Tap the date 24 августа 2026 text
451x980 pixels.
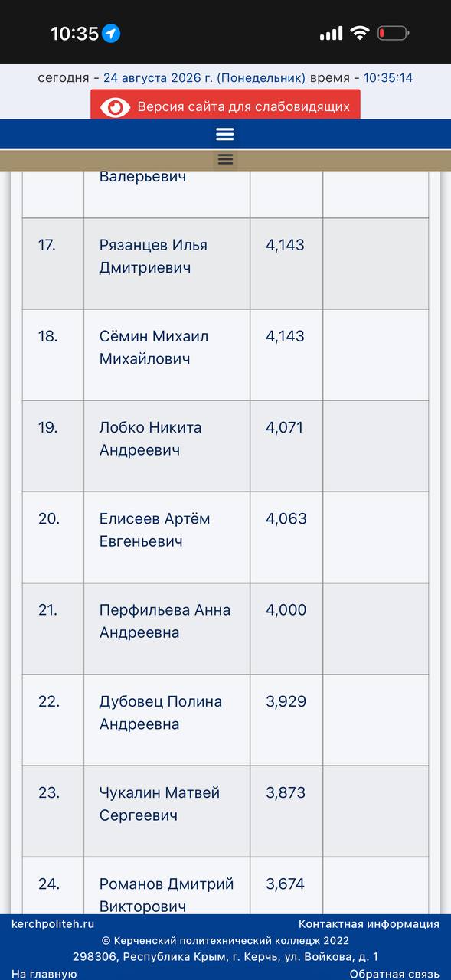(159, 77)
